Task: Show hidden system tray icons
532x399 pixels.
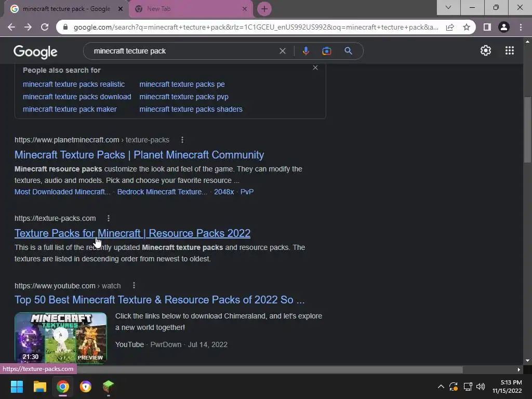Action: point(441,387)
